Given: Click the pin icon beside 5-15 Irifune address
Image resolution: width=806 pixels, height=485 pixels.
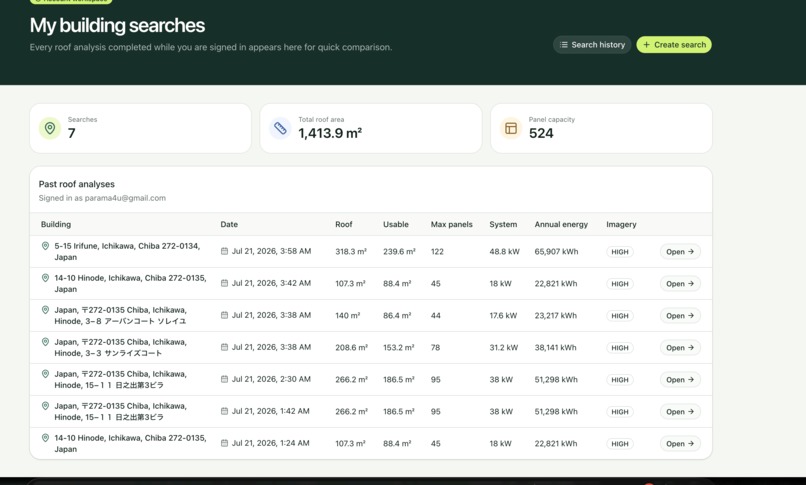Looking at the screenshot, I should click(x=45, y=246).
